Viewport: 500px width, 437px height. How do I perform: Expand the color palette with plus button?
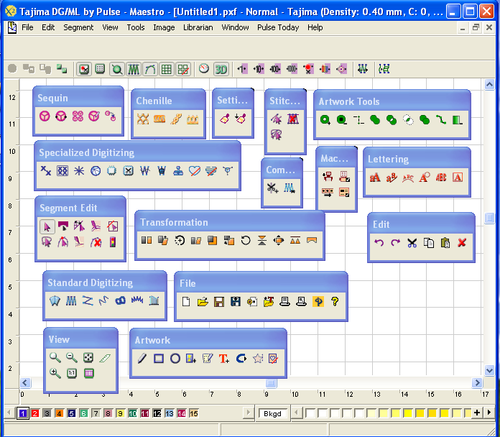(x=477, y=412)
